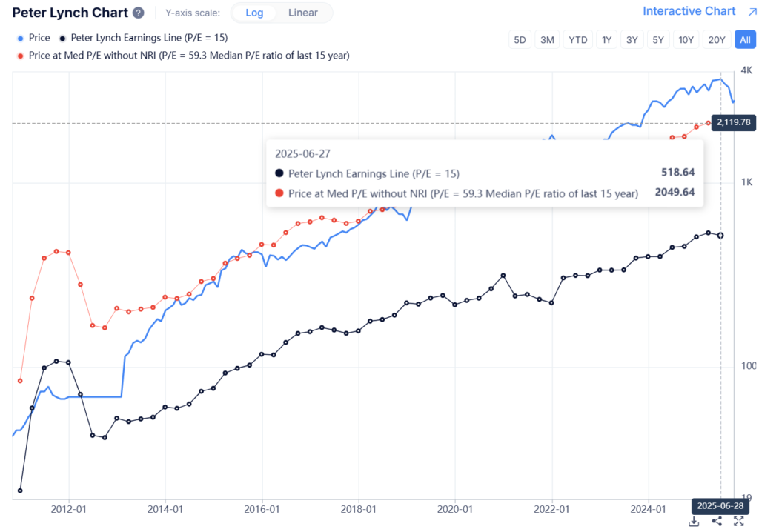Viewport: 759px width, 532px height.
Task: Click the Interactive Chart arrow icon
Action: click(x=752, y=11)
